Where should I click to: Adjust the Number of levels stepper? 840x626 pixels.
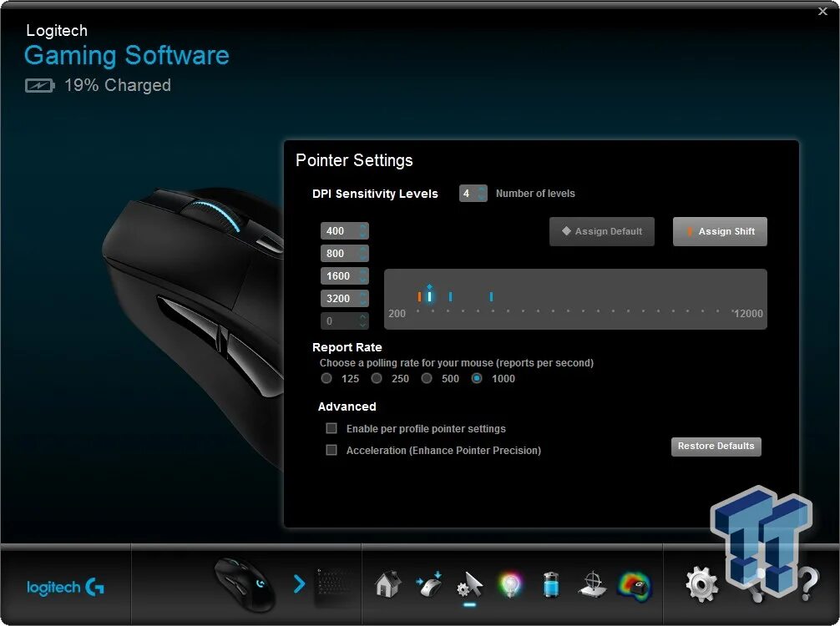(482, 194)
